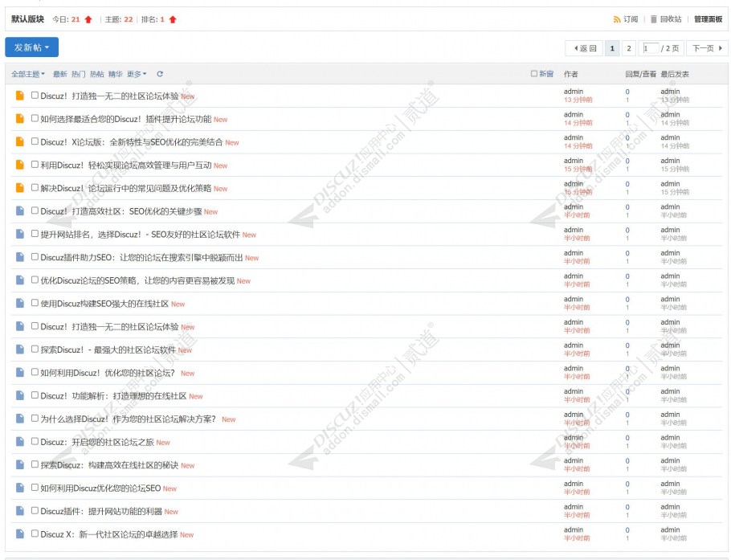
Task: Select checkbox for 利用Discuz! 轻松实现论坛高效管理
Action: (35, 165)
